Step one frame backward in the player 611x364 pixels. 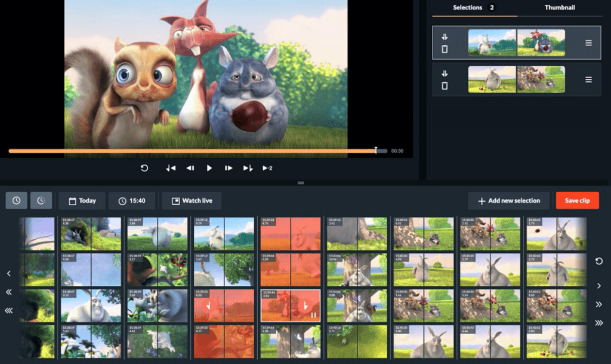point(190,168)
